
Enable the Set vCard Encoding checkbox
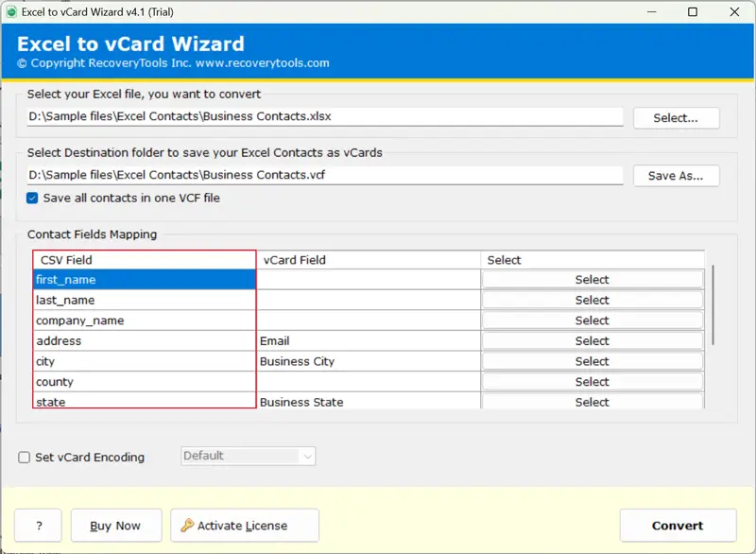pos(25,458)
